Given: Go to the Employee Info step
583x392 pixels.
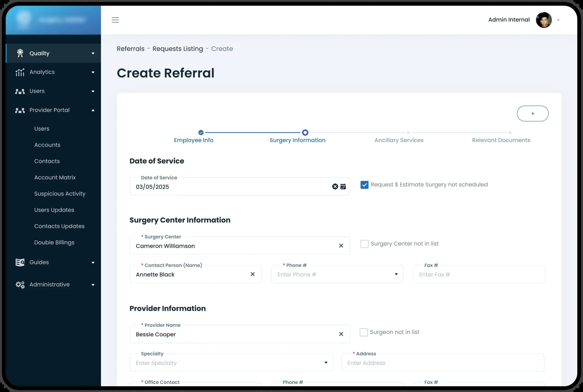Looking at the screenshot, I should pyautogui.click(x=193, y=140).
